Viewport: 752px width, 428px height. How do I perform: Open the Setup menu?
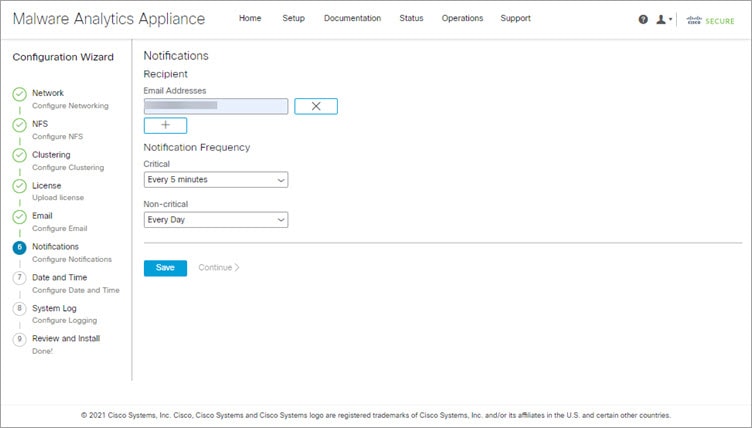(294, 18)
